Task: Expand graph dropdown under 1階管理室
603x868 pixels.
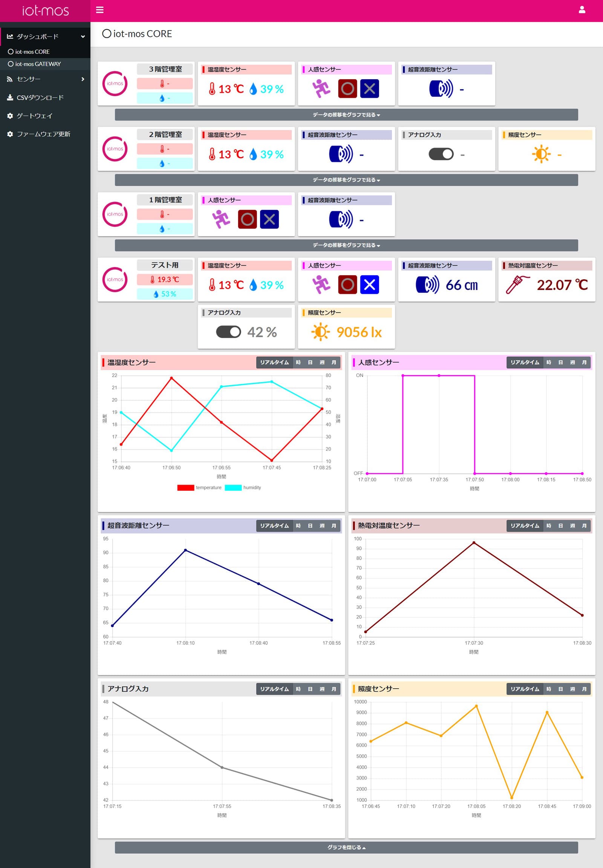Action: 346,245
